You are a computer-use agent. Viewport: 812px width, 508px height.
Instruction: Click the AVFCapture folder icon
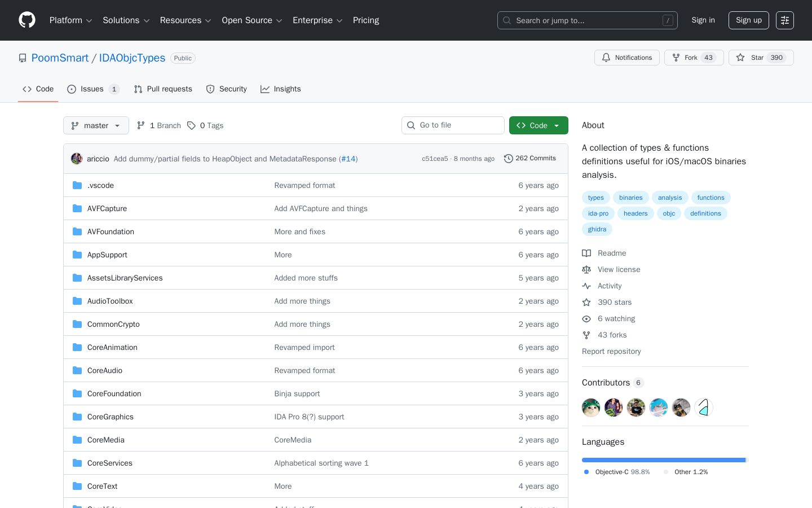click(x=77, y=208)
